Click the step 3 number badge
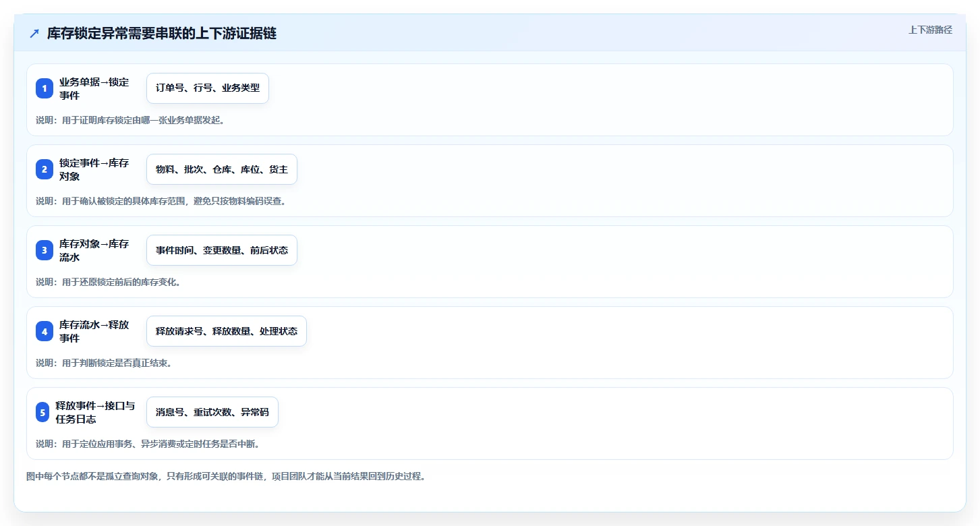The width and height of the screenshot is (980, 526). (x=45, y=250)
